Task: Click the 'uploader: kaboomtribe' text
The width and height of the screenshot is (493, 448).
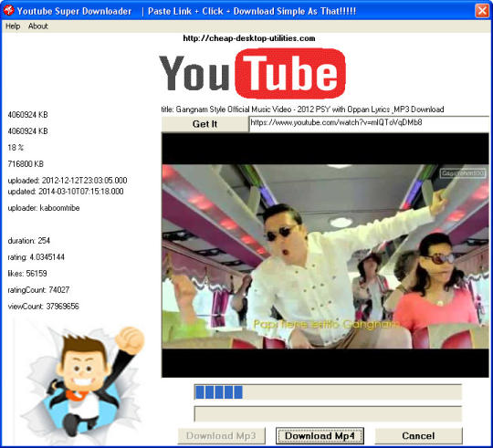Action: 44,208
